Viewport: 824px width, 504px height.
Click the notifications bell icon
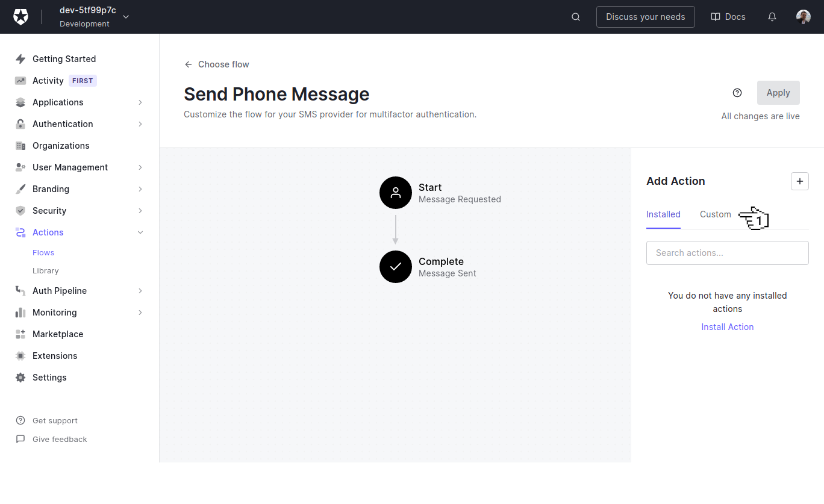pos(772,17)
